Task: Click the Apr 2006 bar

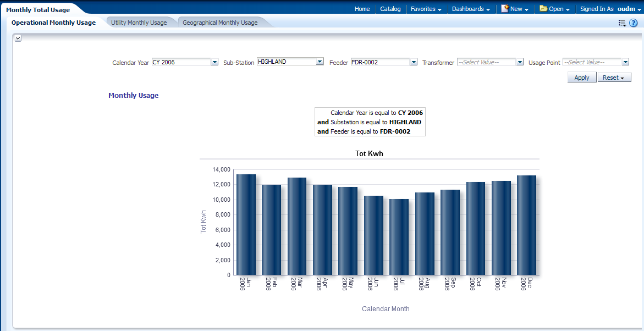Action: pyautogui.click(x=322, y=230)
